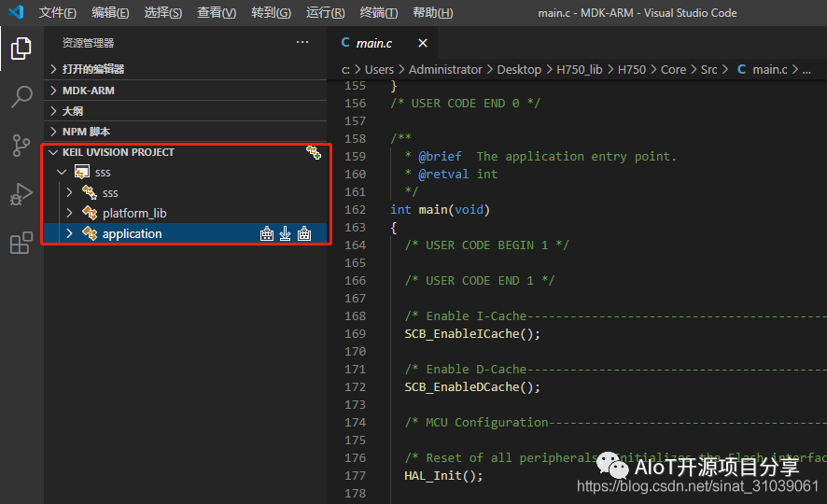Click the '@brief' doc comment line
The image size is (827, 504).
[540, 157]
